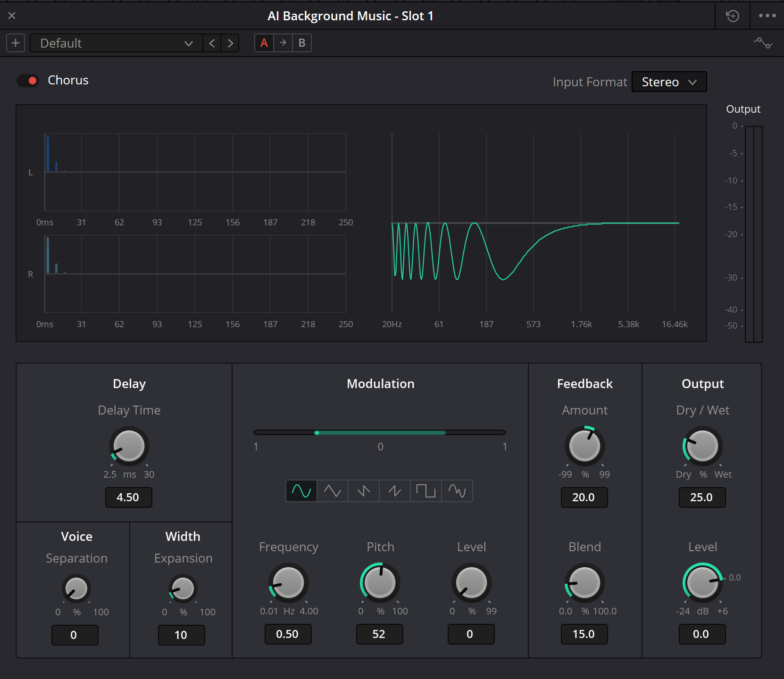Click the Modulation Level value field

coord(471,634)
